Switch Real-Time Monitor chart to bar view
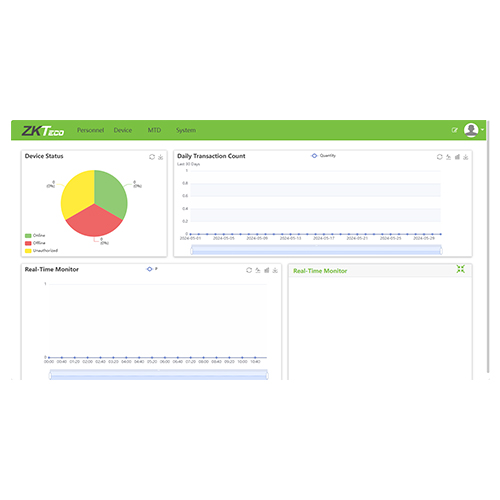Screen dimensions: 500x500 point(267,270)
